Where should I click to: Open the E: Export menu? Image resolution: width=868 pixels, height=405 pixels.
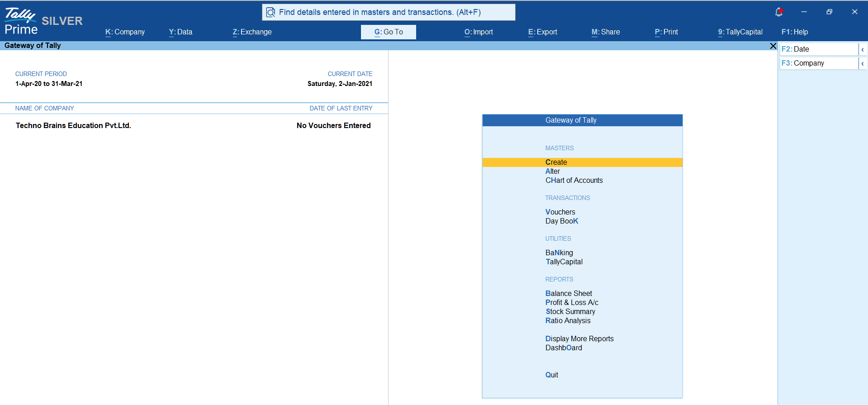coord(542,32)
